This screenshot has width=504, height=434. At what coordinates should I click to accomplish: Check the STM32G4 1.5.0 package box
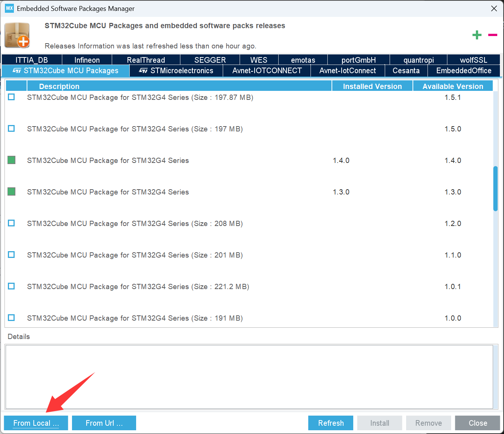click(x=11, y=128)
